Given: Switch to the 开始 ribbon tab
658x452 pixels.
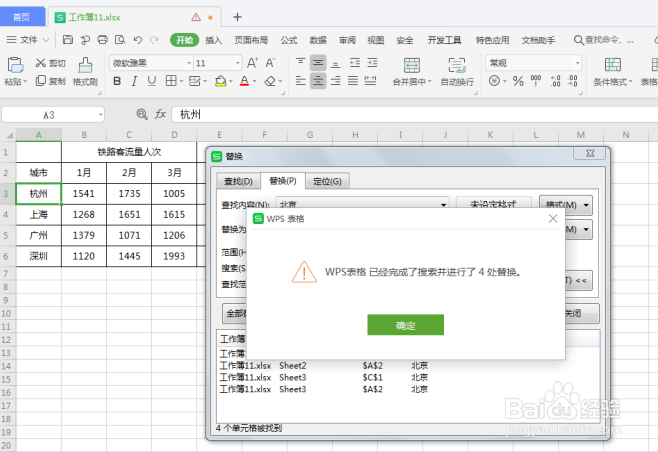Looking at the screenshot, I should [x=184, y=40].
